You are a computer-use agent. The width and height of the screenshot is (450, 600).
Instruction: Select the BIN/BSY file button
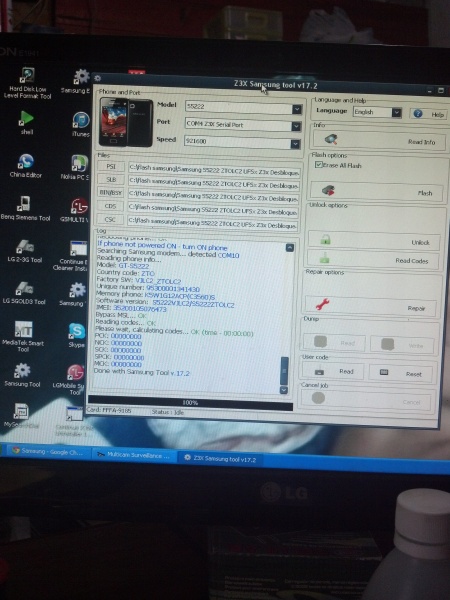pyautogui.click(x=110, y=192)
